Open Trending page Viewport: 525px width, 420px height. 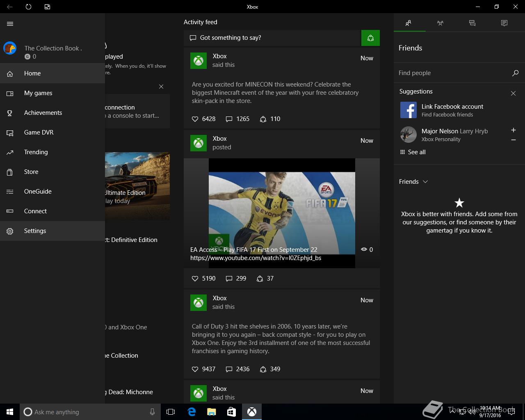52,152
